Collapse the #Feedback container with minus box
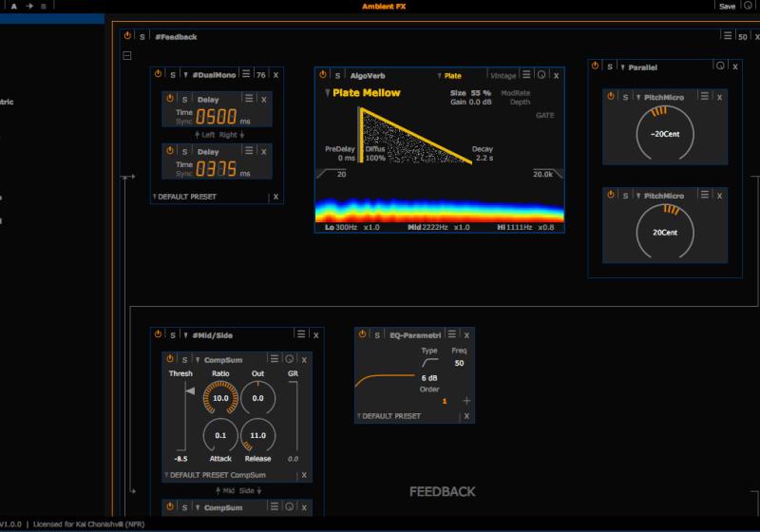Viewport: 760px width, 532px height. [127, 55]
